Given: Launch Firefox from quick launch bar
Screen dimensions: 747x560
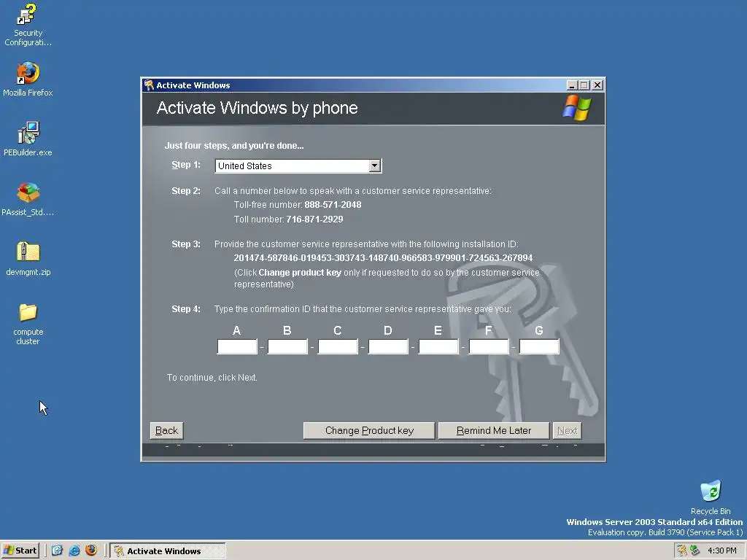Looking at the screenshot, I should pos(91,551).
